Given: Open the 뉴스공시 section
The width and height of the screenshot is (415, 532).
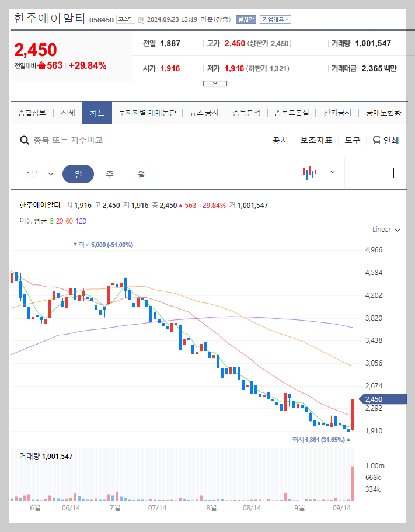Looking at the screenshot, I should coord(204,112).
